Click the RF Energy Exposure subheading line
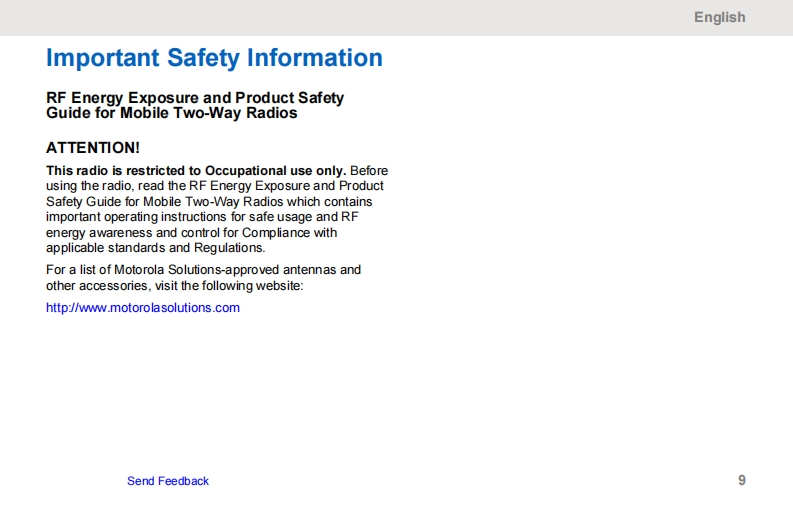This screenshot has height=513, width=793. coord(195,98)
